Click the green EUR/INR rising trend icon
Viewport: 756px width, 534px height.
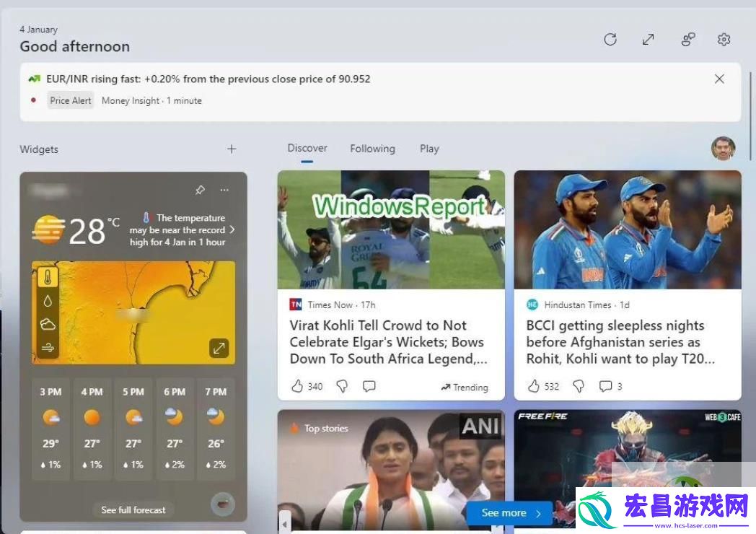[x=34, y=79]
